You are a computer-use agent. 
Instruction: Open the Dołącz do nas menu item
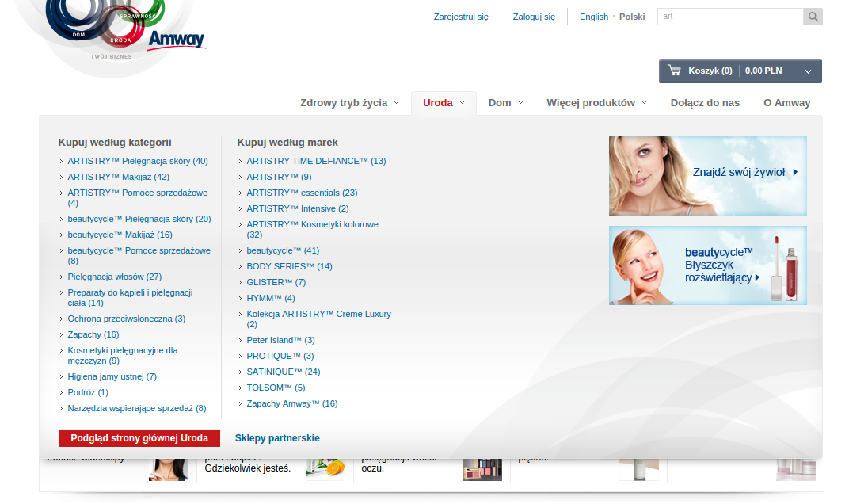tap(705, 103)
